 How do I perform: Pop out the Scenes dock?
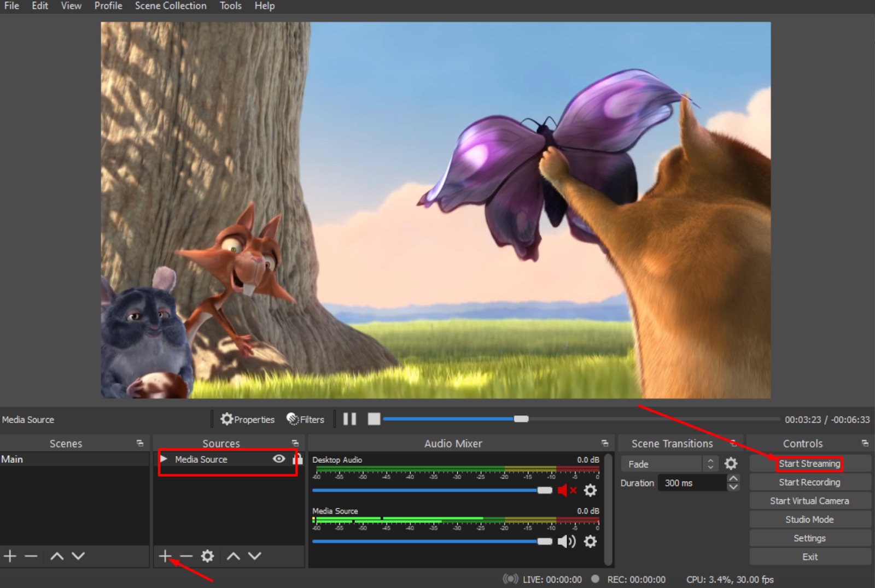pyautogui.click(x=140, y=443)
